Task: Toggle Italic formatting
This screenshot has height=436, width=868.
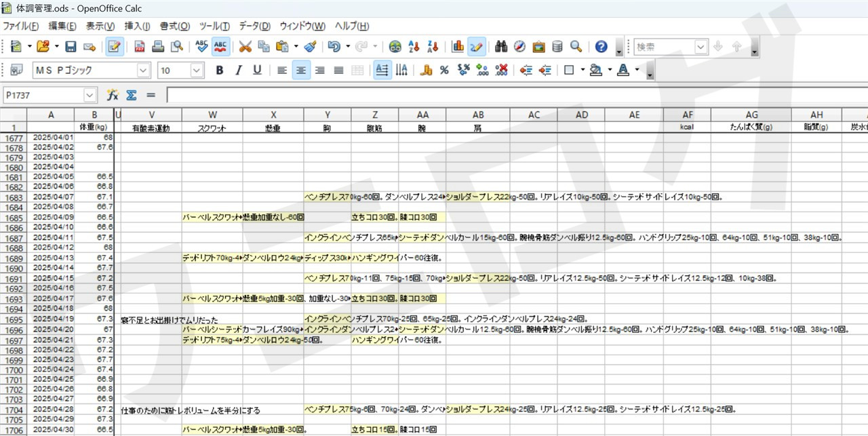Action: click(x=238, y=70)
